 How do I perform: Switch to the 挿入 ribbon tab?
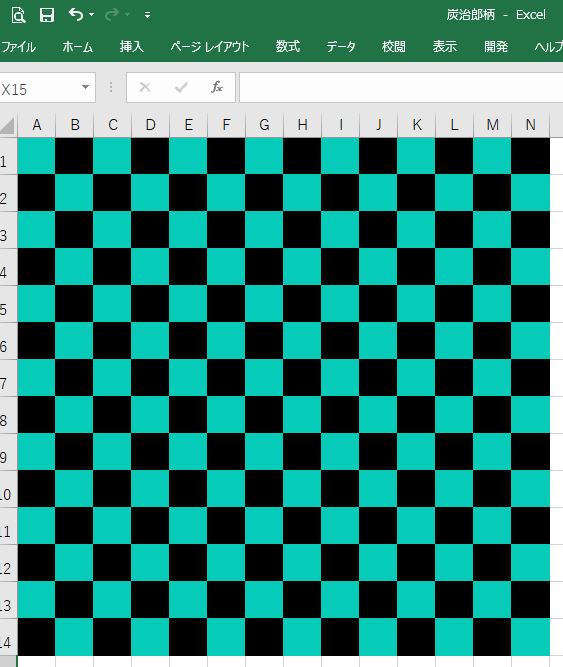[x=132, y=46]
